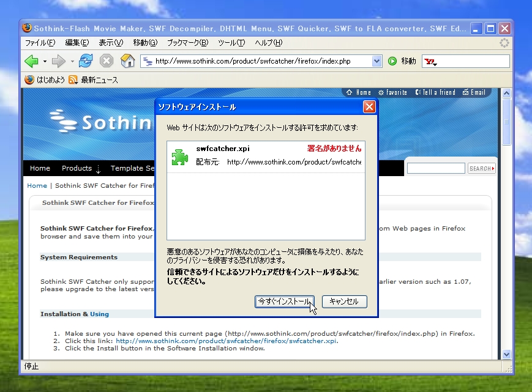Viewport: 532px width, 392px height.
Task: Click the green puzzle piece extension icon
Action: pos(179,157)
